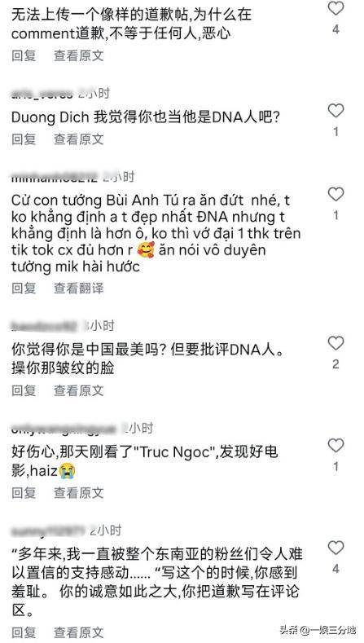View original of the 中国最美 comment
The height and width of the screenshot is (643, 364).
coord(79,391)
